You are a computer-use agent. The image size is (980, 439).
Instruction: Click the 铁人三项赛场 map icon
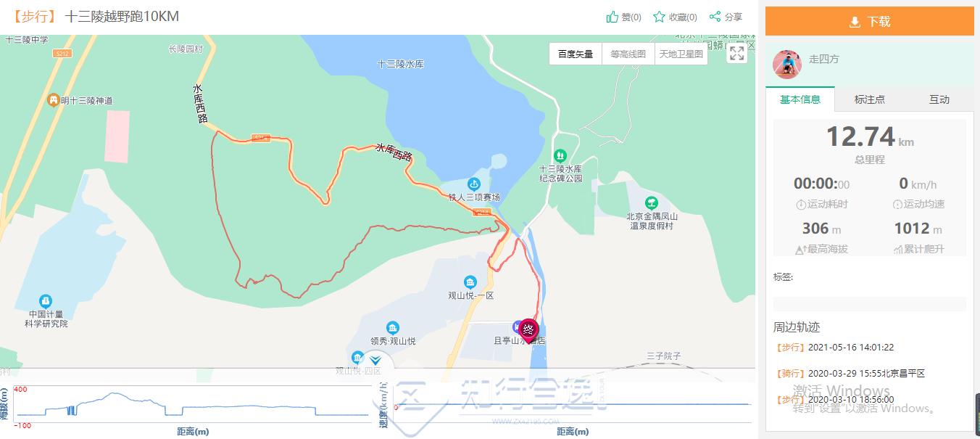[x=474, y=184]
